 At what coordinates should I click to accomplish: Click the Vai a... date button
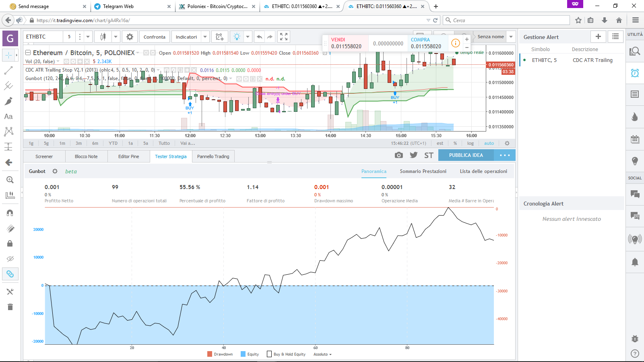click(188, 143)
